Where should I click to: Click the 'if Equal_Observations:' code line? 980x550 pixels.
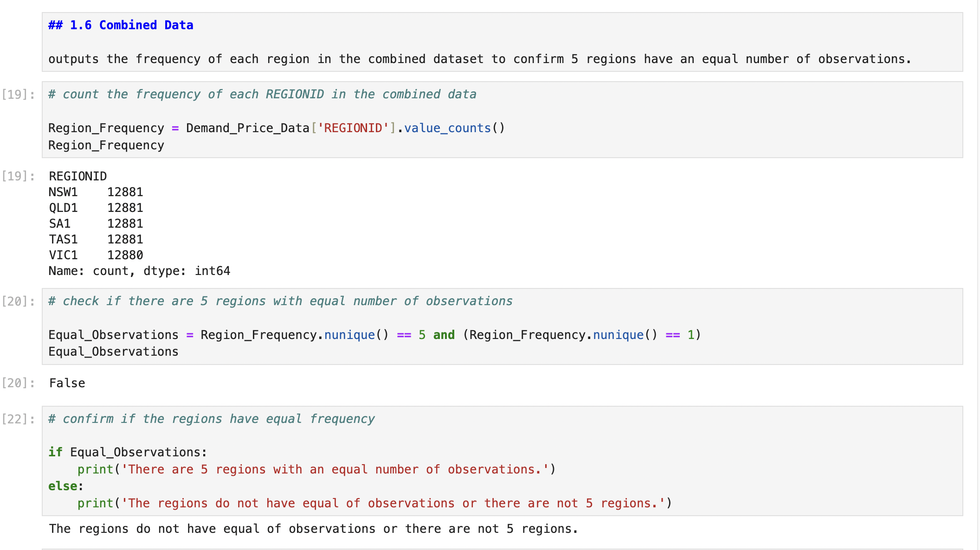128,453
